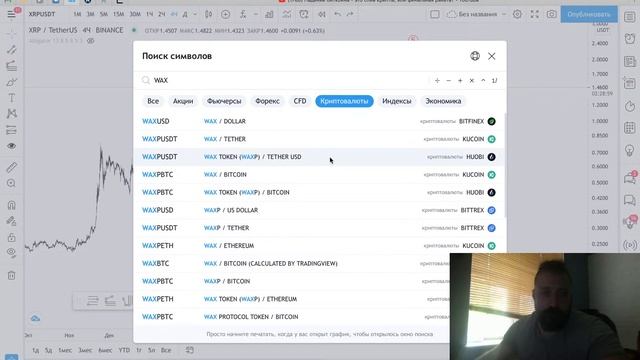Open the notifications broadcast icon in right sidebar
The image size is (640, 360).
click(x=630, y=245)
